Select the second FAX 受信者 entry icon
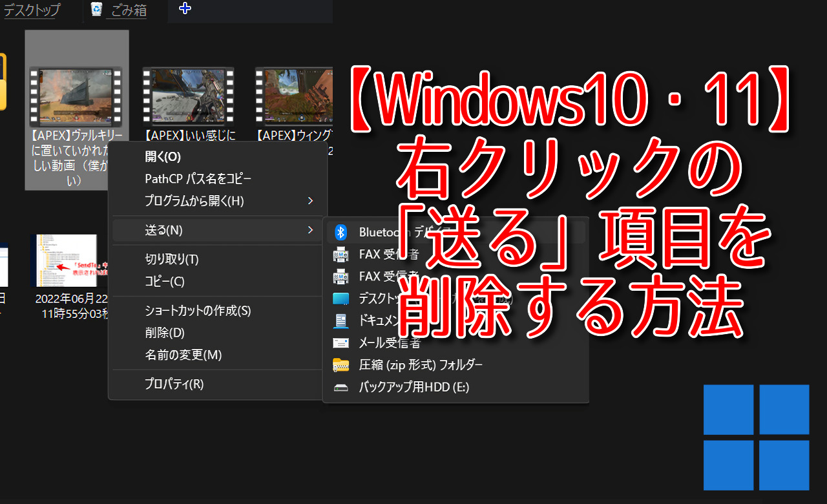The image size is (827, 504). coord(340,277)
